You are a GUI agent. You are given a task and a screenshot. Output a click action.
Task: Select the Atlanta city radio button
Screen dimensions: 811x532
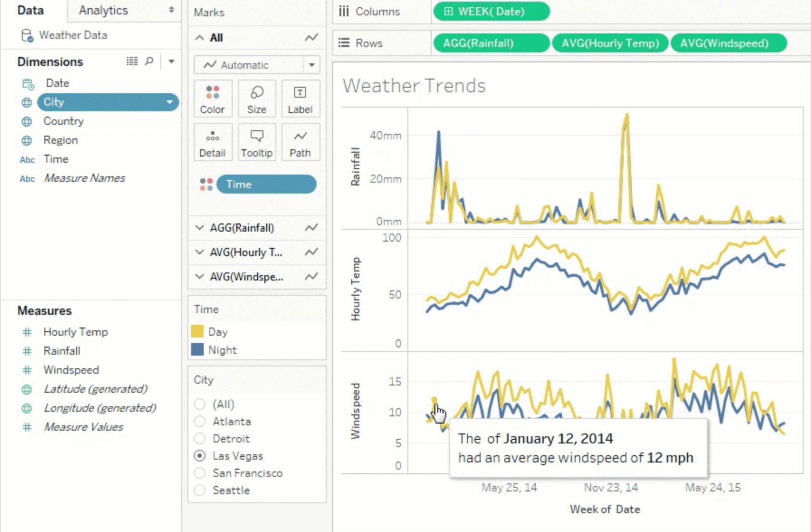(x=200, y=422)
